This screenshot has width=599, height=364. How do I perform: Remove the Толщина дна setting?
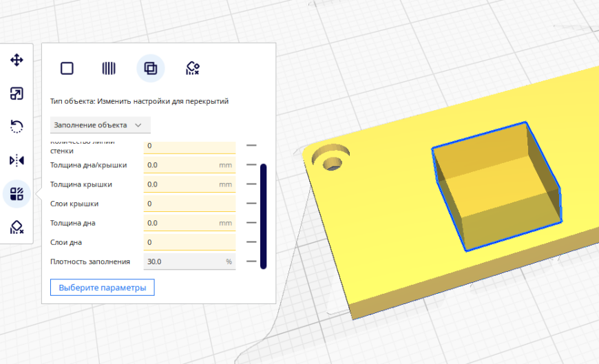click(x=251, y=223)
